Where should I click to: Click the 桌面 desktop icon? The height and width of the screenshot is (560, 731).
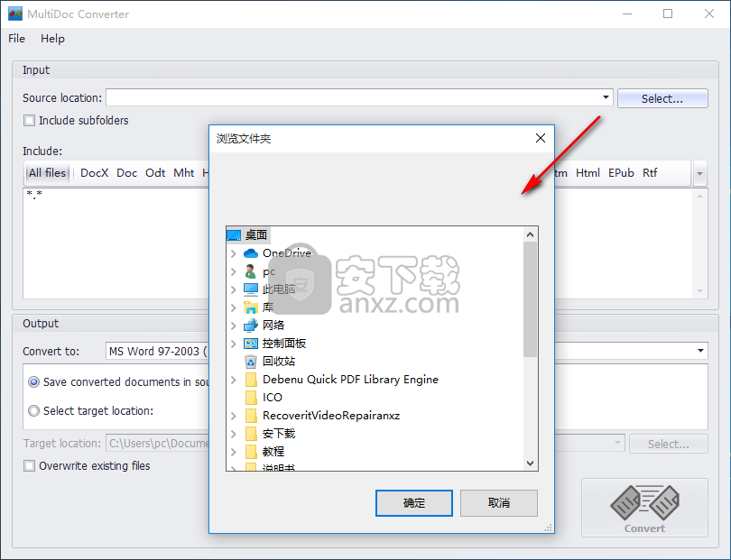[x=234, y=235]
